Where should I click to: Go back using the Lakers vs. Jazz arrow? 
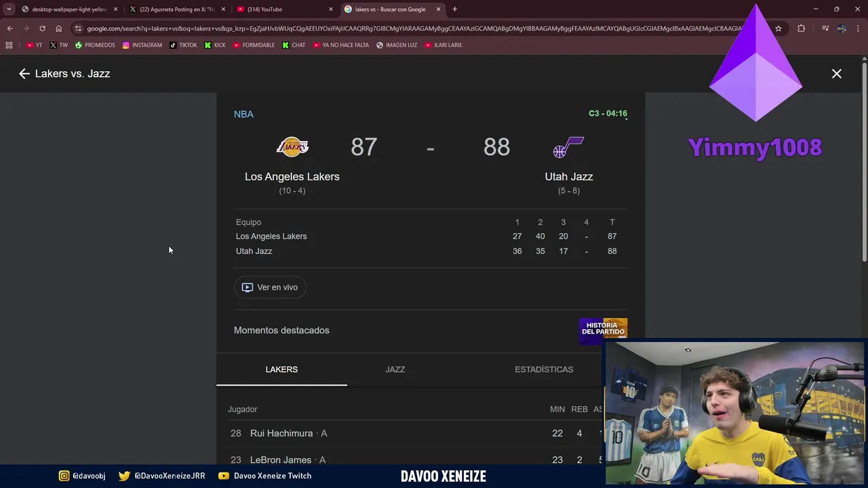tap(24, 74)
